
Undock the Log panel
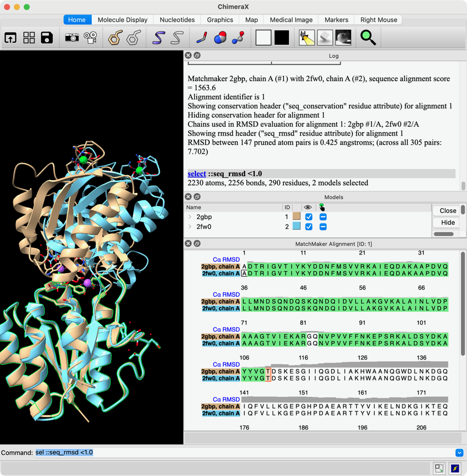[197, 55]
